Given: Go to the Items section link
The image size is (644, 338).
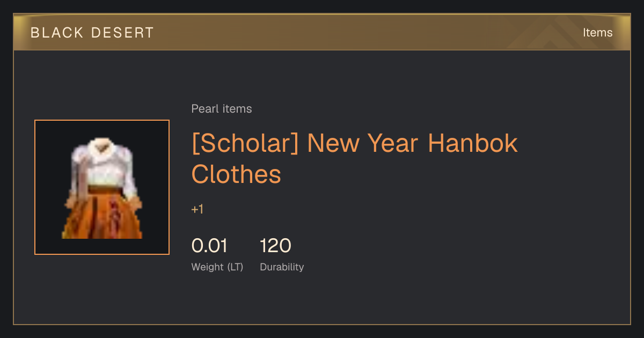Looking at the screenshot, I should click(x=597, y=33).
